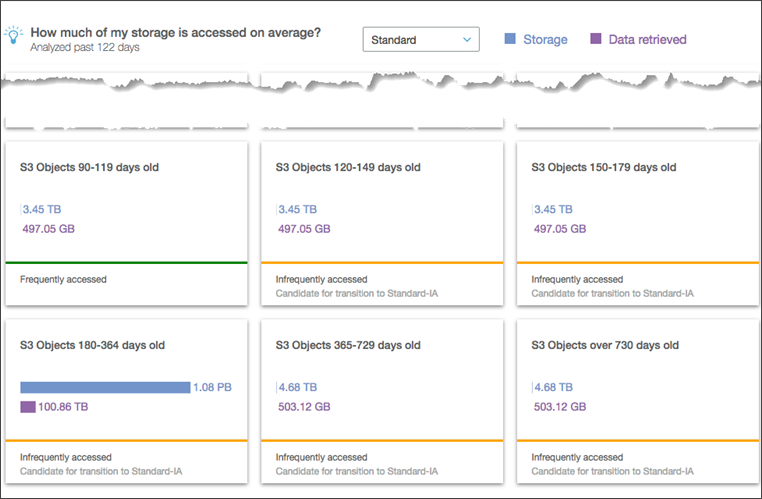
Task: Click the heading How much of my storage is accessed
Action: click(x=176, y=32)
